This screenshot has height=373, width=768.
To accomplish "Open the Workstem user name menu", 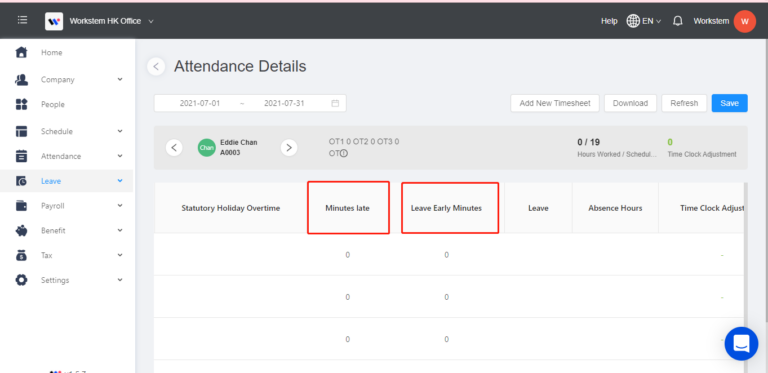I will pyautogui.click(x=711, y=21).
